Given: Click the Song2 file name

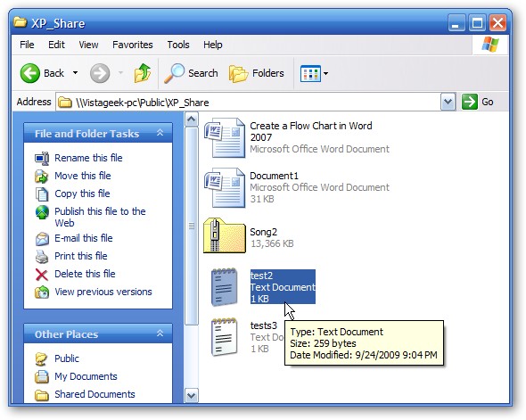Looking at the screenshot, I should click(x=263, y=232).
